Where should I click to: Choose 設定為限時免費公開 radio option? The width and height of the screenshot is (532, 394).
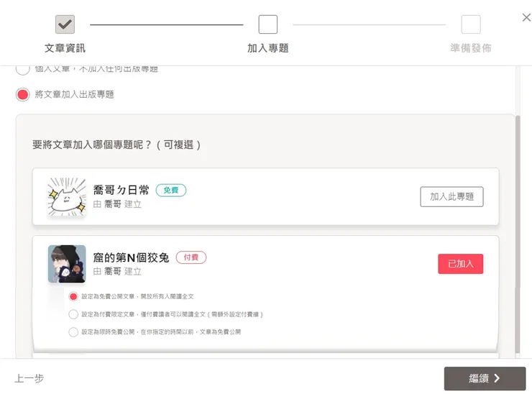pyautogui.click(x=73, y=332)
